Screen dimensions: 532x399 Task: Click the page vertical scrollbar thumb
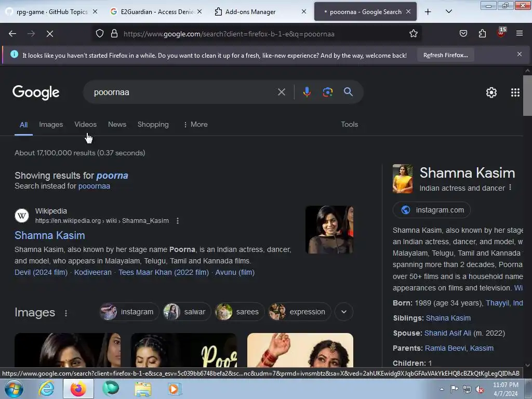click(x=527, y=96)
